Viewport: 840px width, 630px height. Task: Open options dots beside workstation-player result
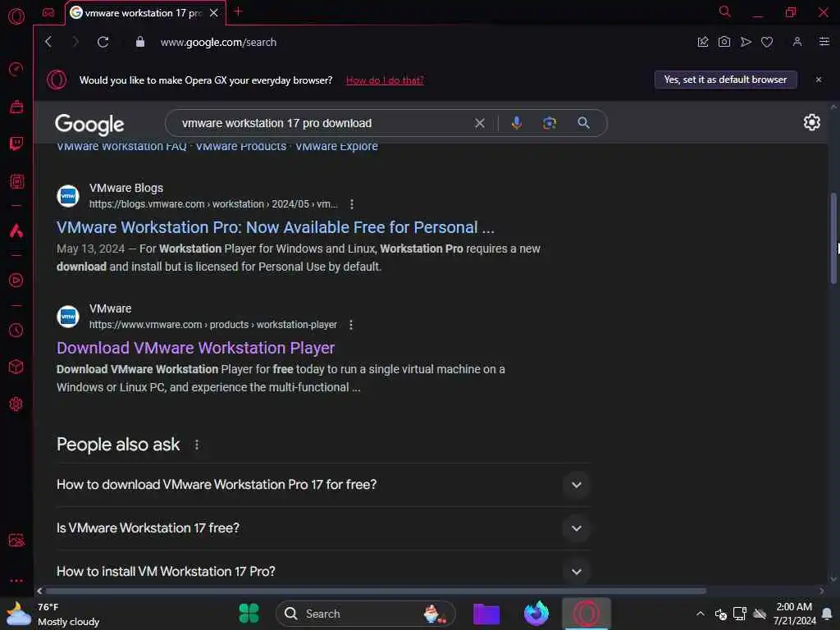click(x=351, y=325)
